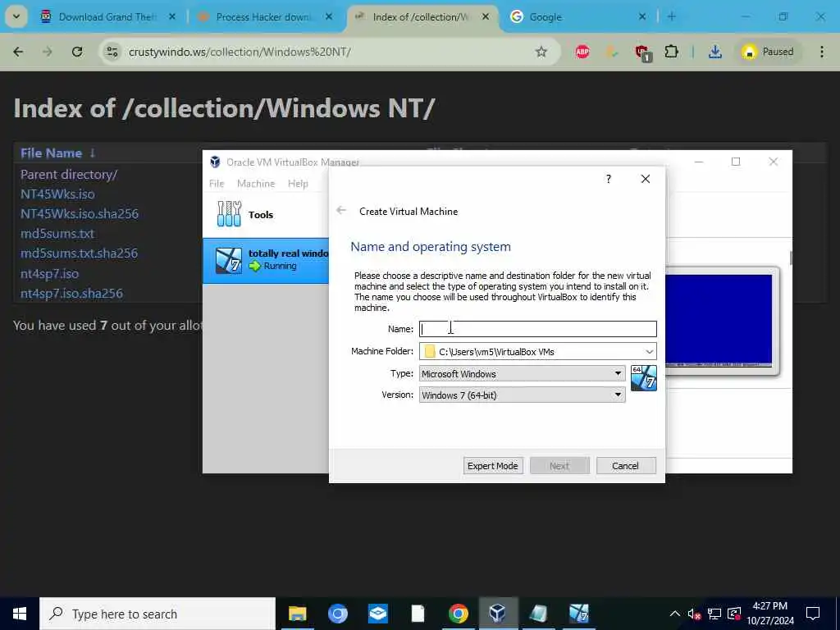
Task: Go back in Chrome browser history
Action: (18, 52)
